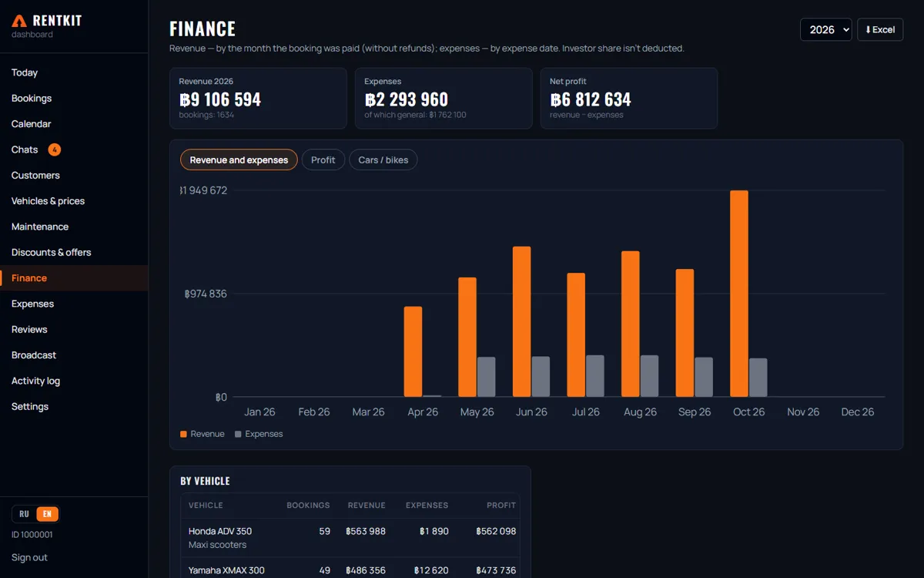Screen dimensions: 924x578
Task: Click the Revenue legend label
Action: pyautogui.click(x=208, y=434)
